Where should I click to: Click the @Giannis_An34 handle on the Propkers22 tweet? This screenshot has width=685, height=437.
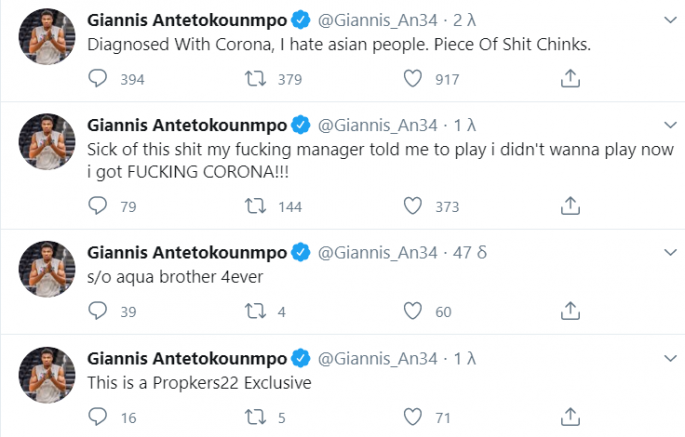378,357
